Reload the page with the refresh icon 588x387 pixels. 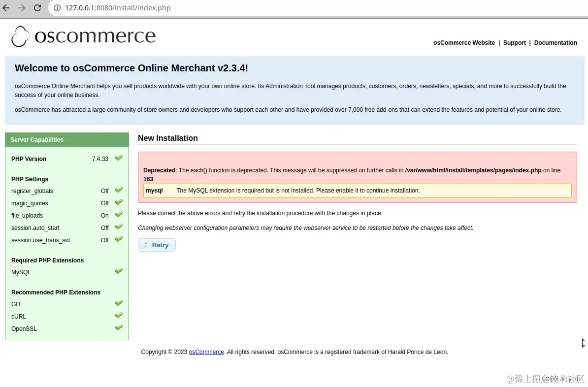click(x=37, y=8)
